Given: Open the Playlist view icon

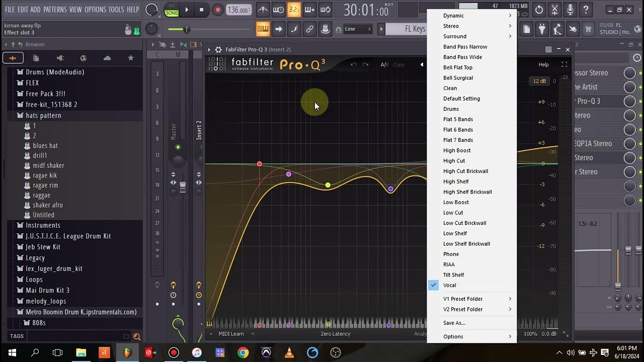Looking at the screenshot, I should point(263,29).
